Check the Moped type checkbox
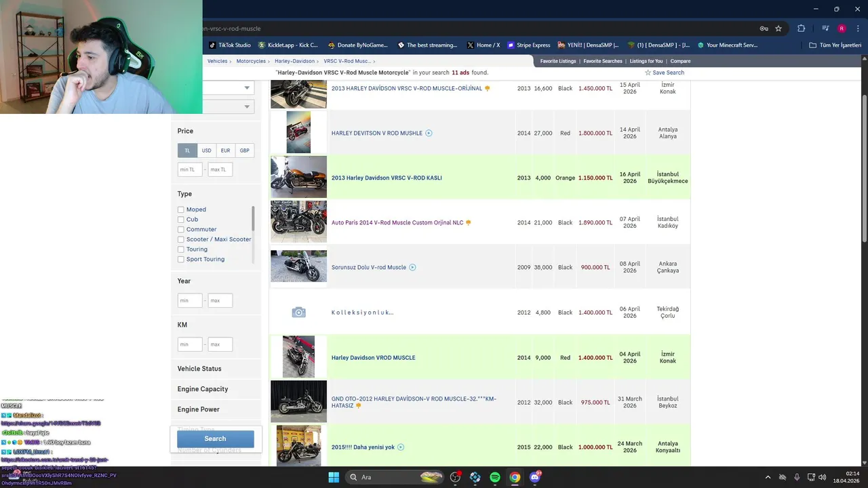 tap(181, 209)
